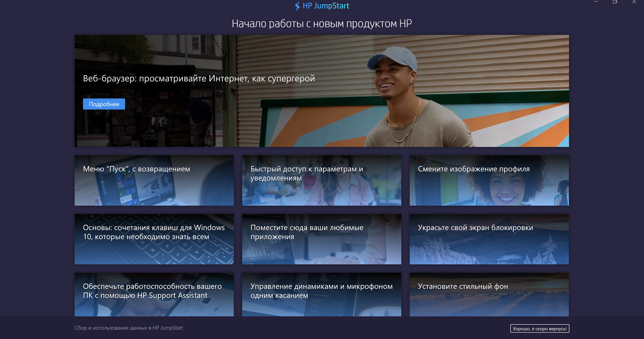Open Управление динамиками и микрофоном tile
The width and height of the screenshot is (644, 339).
[321, 295]
